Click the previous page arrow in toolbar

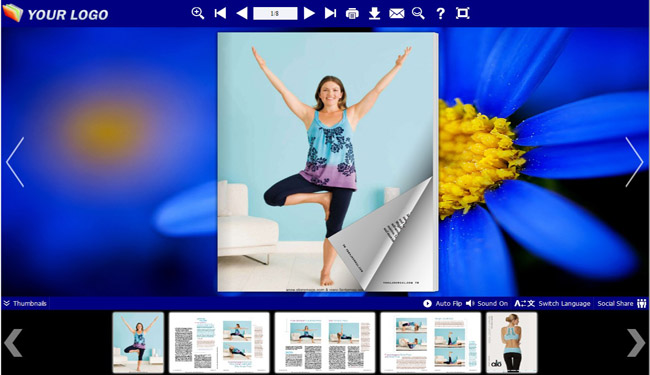pyautogui.click(x=242, y=13)
